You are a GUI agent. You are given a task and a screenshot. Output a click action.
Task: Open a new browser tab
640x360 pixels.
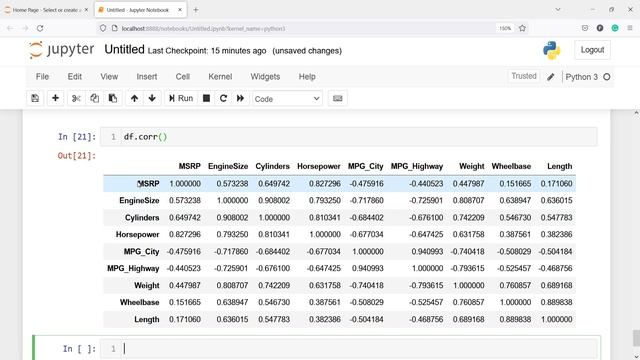coord(196,10)
